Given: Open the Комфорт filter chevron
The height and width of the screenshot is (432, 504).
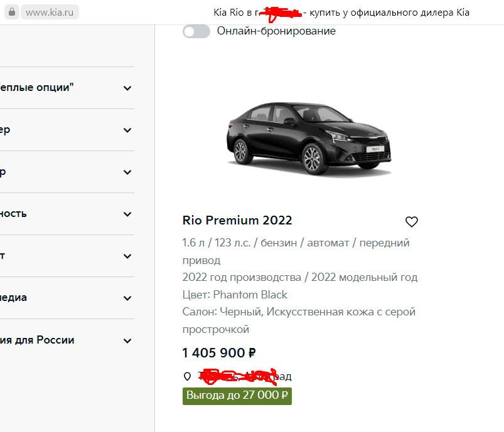Looking at the screenshot, I should pyautogui.click(x=127, y=256).
